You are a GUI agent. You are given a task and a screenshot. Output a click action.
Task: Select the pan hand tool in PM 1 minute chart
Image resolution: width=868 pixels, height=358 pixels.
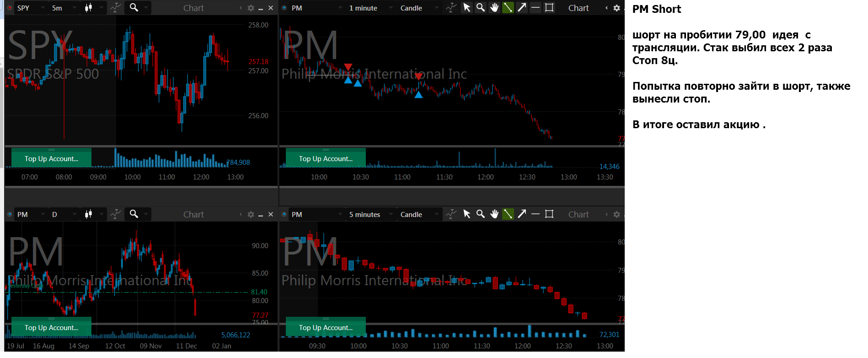(x=494, y=8)
